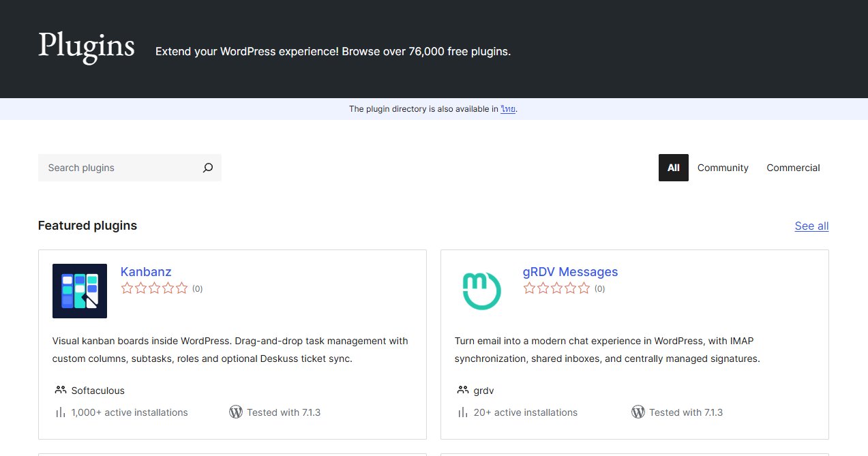868x456 pixels.
Task: Click the gRDV Messages description text
Action: click(608, 350)
